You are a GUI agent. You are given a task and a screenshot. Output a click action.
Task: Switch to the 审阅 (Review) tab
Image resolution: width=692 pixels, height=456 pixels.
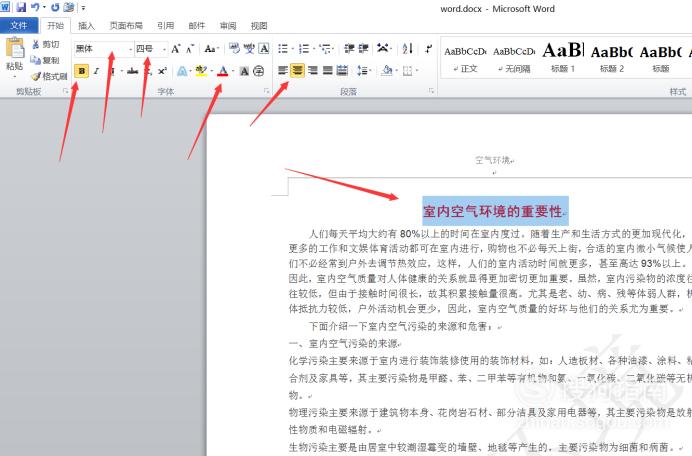point(228,26)
